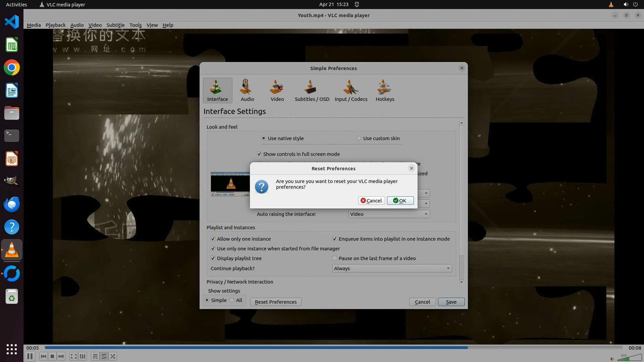Viewport: 644px width, 362px height.
Task: Open the Input / Codecs category
Action: pyautogui.click(x=351, y=90)
